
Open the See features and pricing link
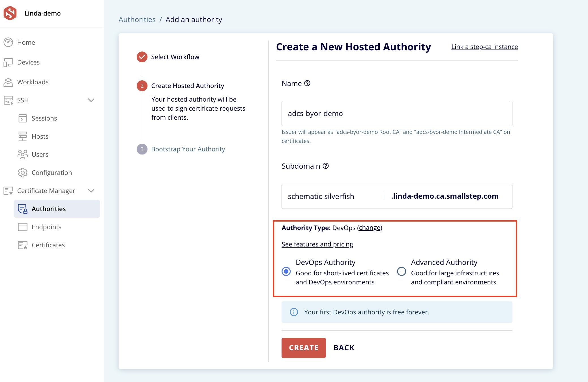point(317,244)
